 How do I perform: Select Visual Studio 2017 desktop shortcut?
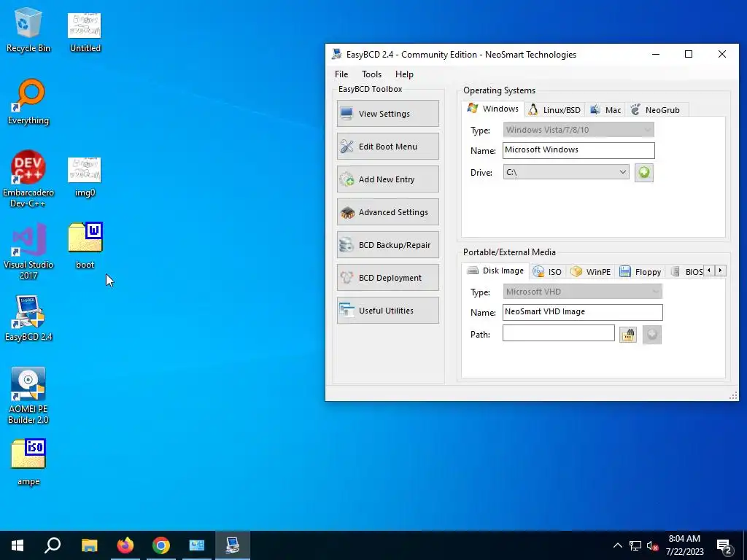tap(28, 251)
